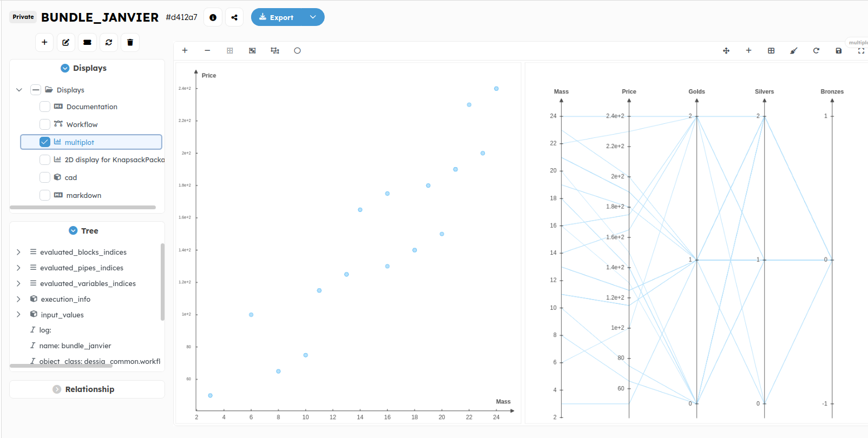This screenshot has width=868, height=438.
Task: Check the Documentation display checkbox
Action: pyautogui.click(x=45, y=107)
